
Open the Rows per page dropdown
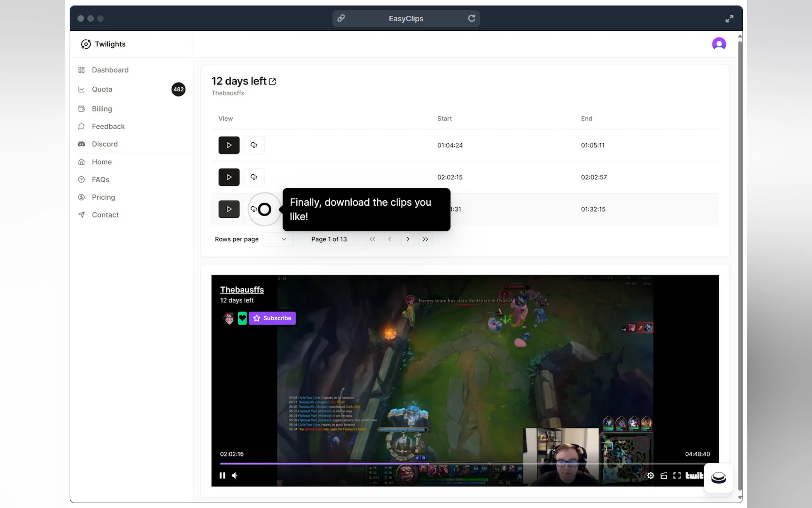(277, 239)
